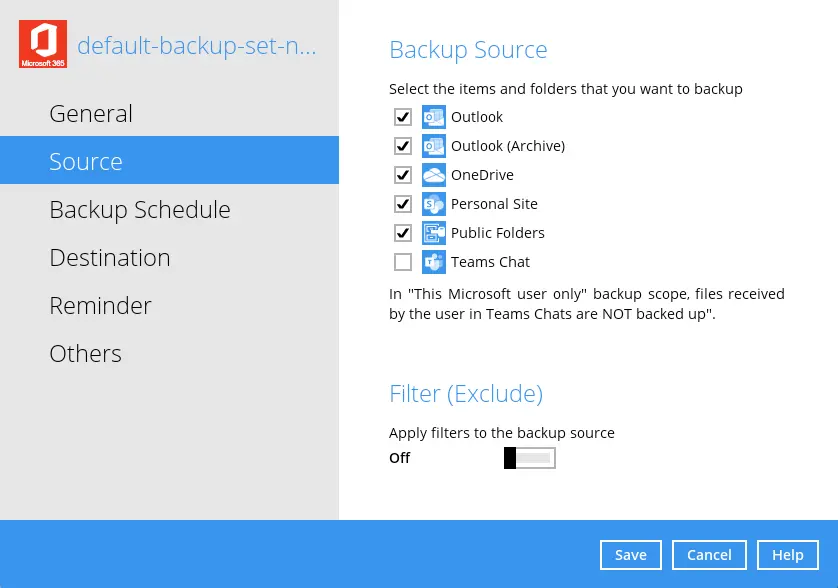The image size is (838, 588).
Task: Open Help from the bottom bar
Action: [x=788, y=555]
